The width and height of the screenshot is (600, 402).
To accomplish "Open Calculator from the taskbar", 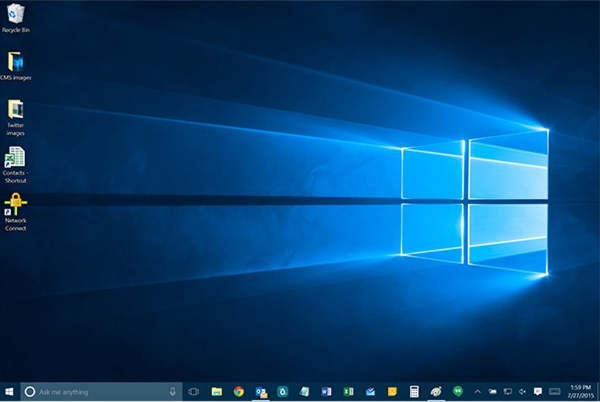I will point(414,392).
